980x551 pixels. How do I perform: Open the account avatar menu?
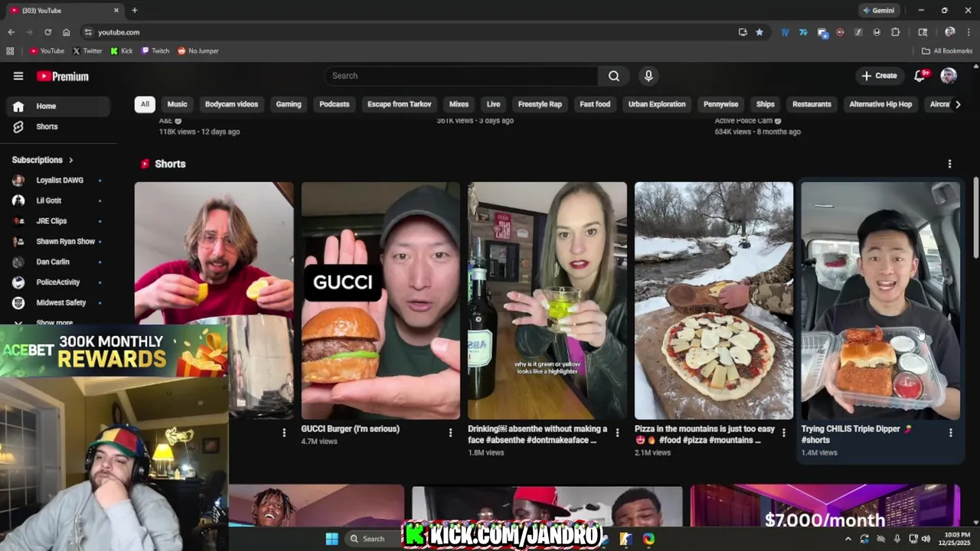[x=949, y=75]
